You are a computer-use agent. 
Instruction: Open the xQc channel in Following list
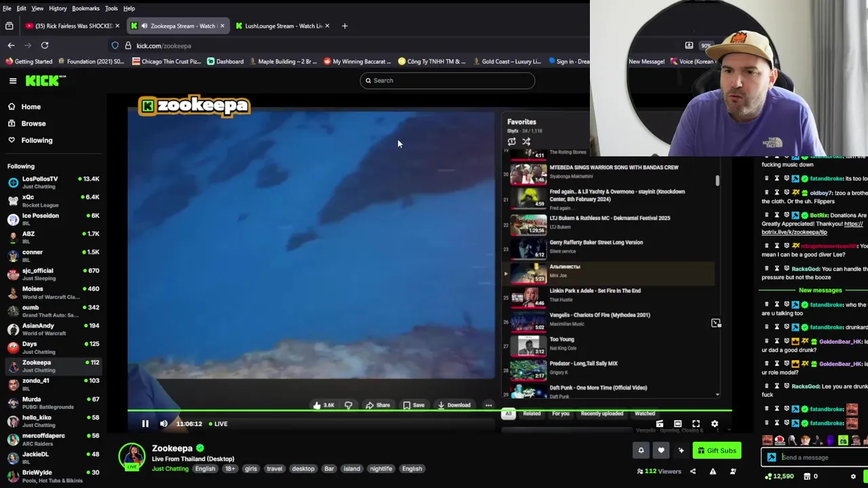(x=53, y=201)
